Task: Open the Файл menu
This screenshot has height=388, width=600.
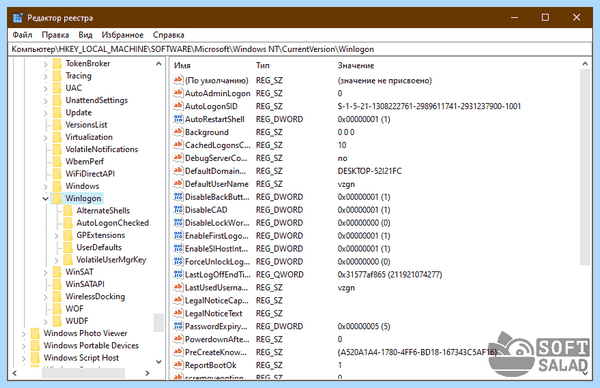Action: coord(22,35)
